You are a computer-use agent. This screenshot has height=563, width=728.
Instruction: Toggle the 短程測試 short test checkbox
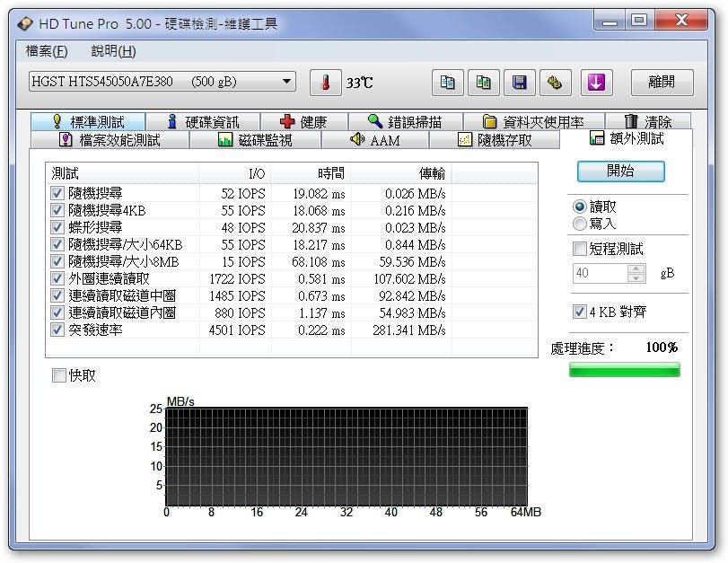click(x=580, y=249)
